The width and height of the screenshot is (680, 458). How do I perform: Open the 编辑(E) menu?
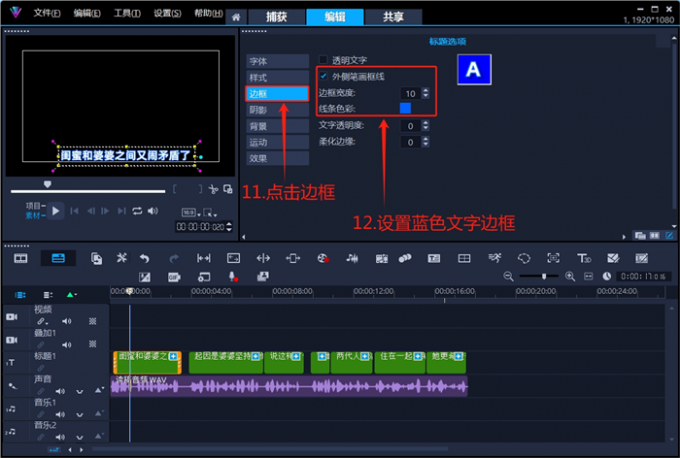click(87, 13)
